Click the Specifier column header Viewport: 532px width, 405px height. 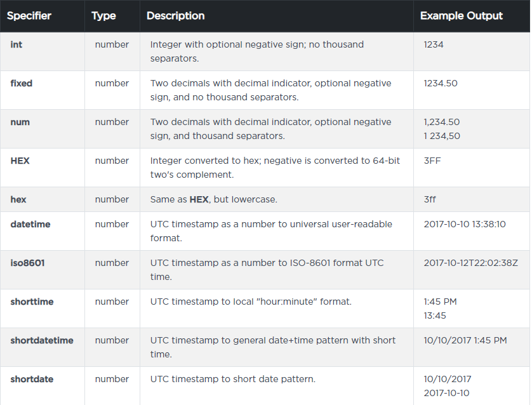(29, 16)
